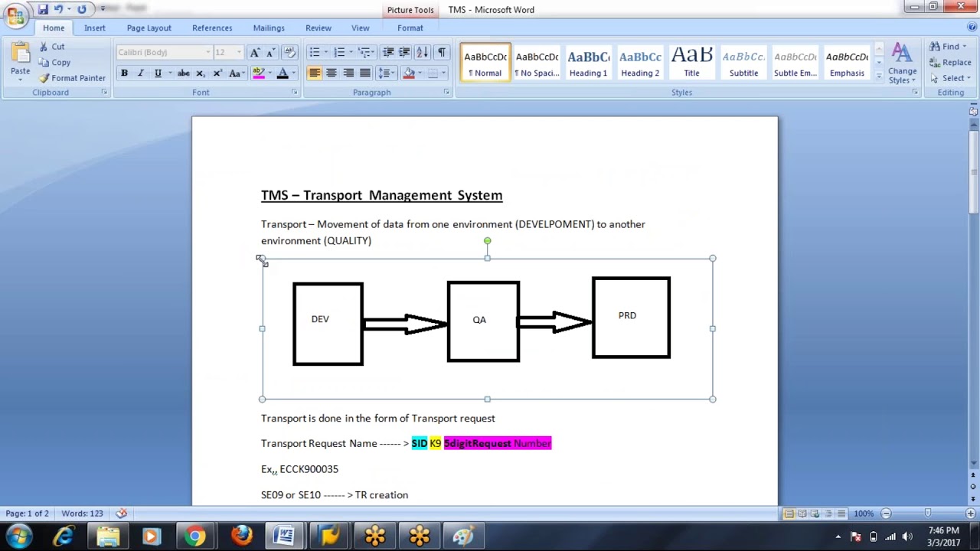
Task: Toggle Align Text Left
Action: (315, 73)
